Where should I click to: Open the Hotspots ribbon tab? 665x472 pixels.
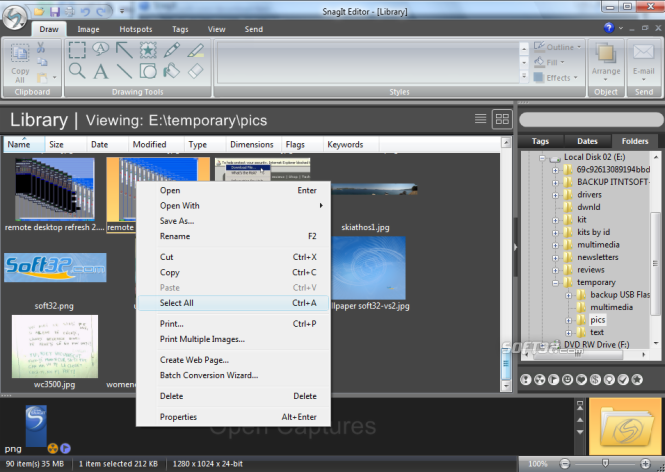point(136,29)
